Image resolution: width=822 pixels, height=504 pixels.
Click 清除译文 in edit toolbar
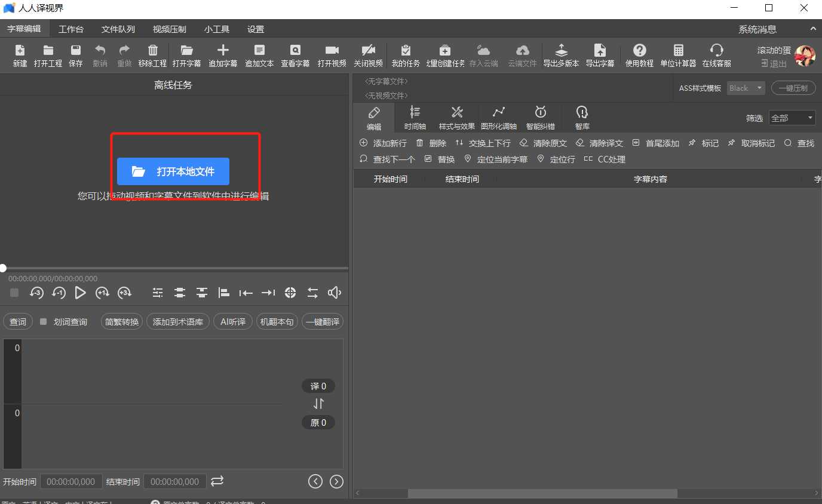(x=599, y=143)
